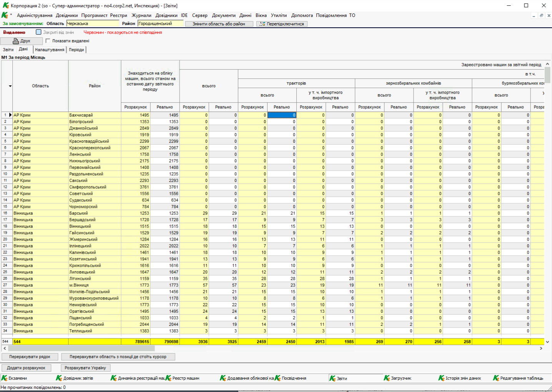Open the Посвідчення window icon
Screen dimensions: 552x392
(278, 378)
